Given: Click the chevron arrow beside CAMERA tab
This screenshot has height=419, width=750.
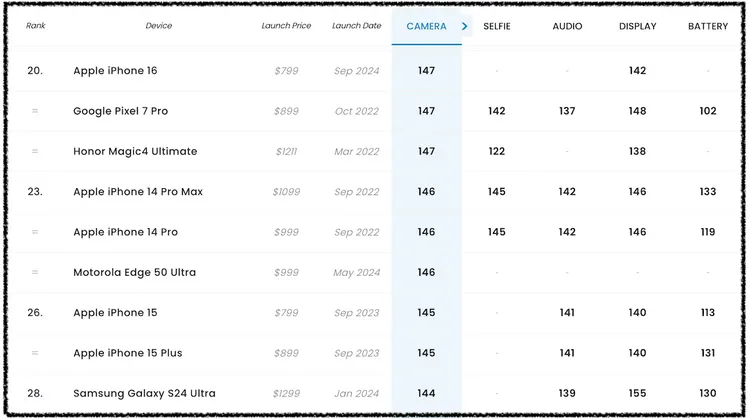Looking at the screenshot, I should 465,27.
